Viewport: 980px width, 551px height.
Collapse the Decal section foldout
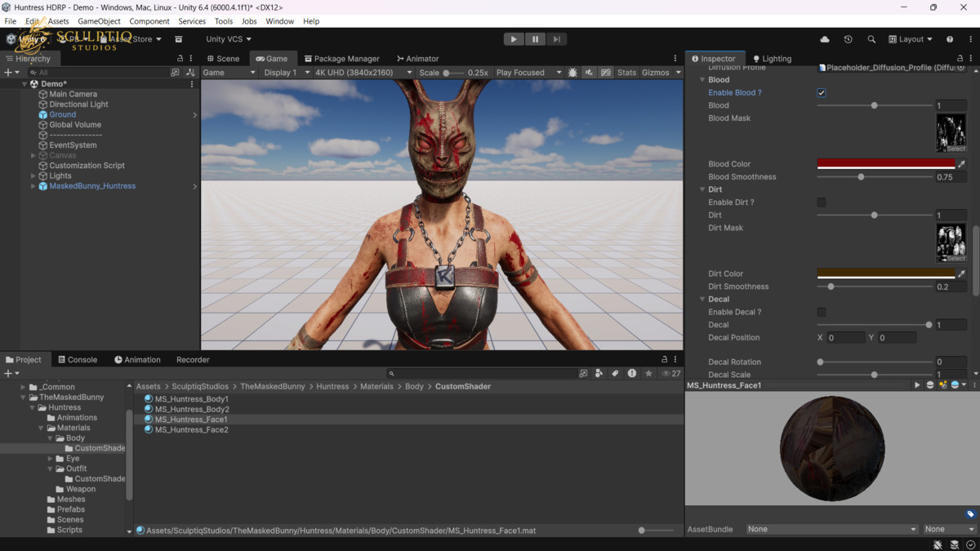coord(702,300)
